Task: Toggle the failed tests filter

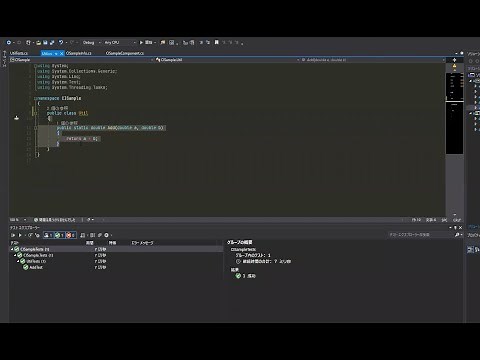Action: coord(70,235)
